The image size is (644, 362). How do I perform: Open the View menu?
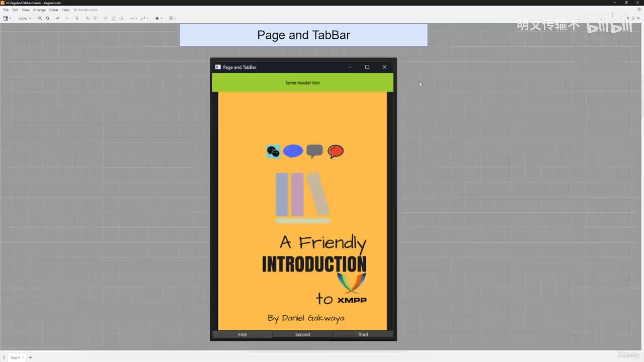point(26,10)
